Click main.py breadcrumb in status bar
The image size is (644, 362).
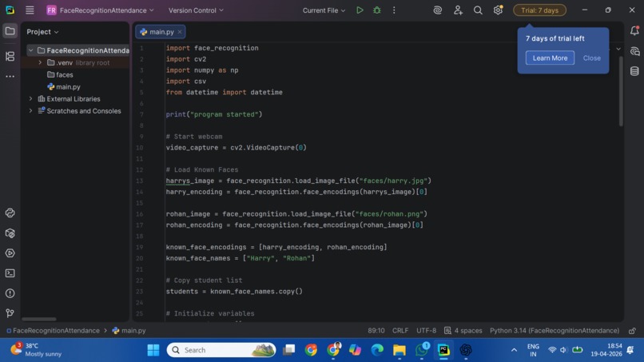point(129,331)
